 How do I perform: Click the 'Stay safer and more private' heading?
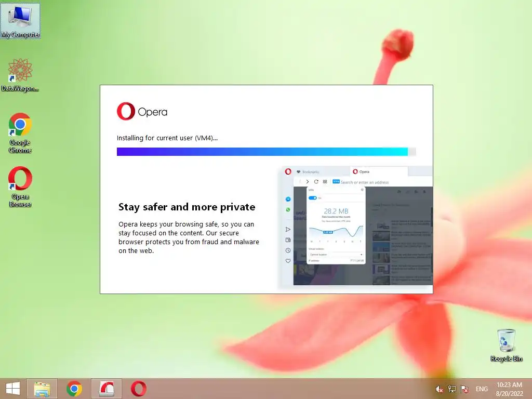tap(187, 207)
